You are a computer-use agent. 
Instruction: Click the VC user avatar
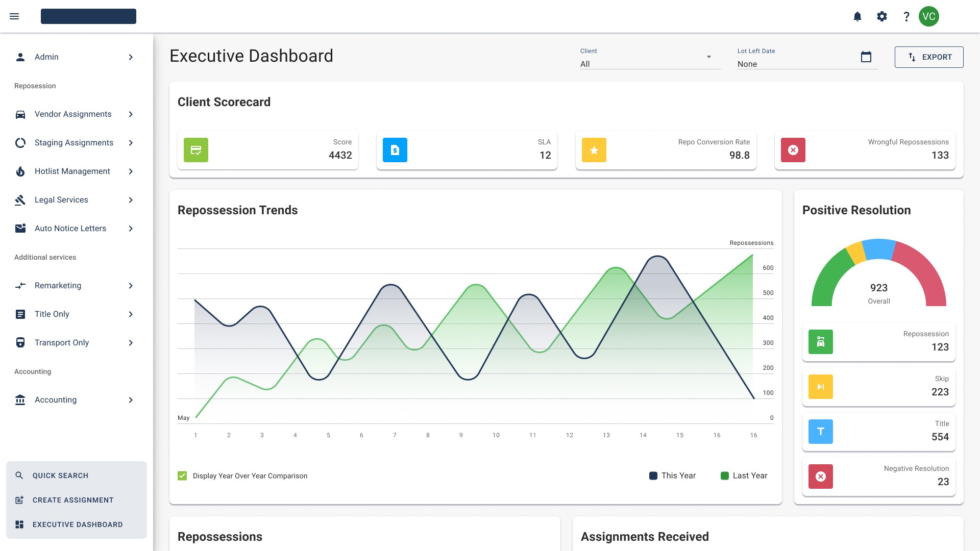(x=929, y=16)
